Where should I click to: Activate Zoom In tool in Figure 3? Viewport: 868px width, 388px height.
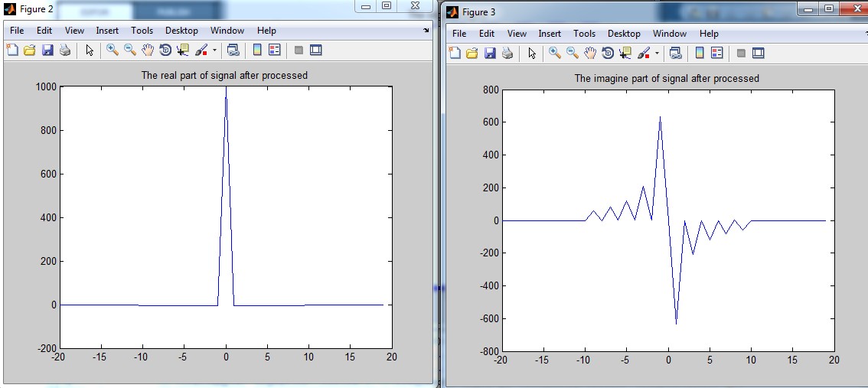coord(555,53)
